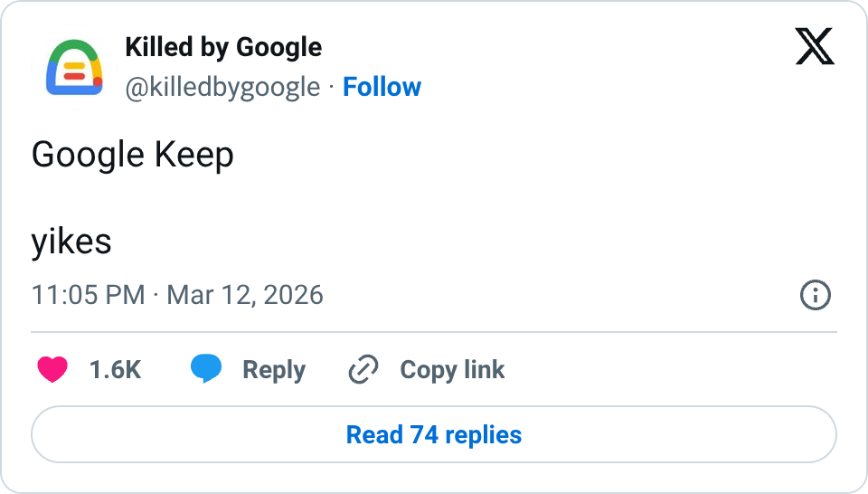
Task: Click the blue reply speech bubble icon
Action: click(x=206, y=369)
